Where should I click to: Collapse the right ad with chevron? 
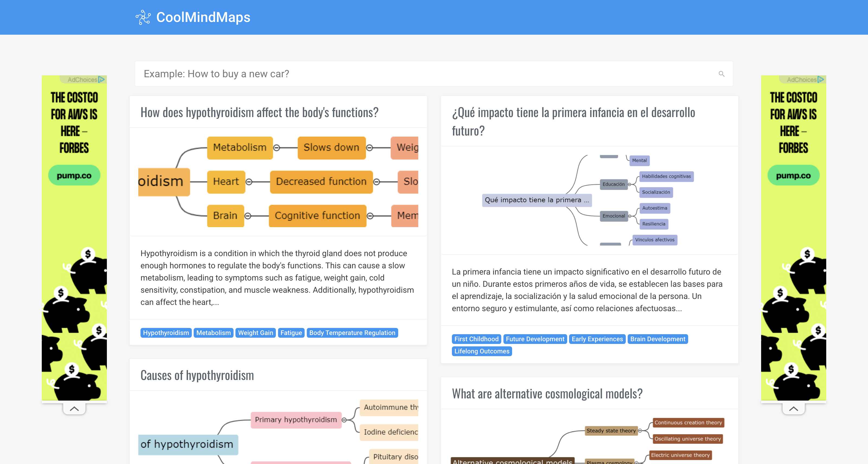point(793,409)
